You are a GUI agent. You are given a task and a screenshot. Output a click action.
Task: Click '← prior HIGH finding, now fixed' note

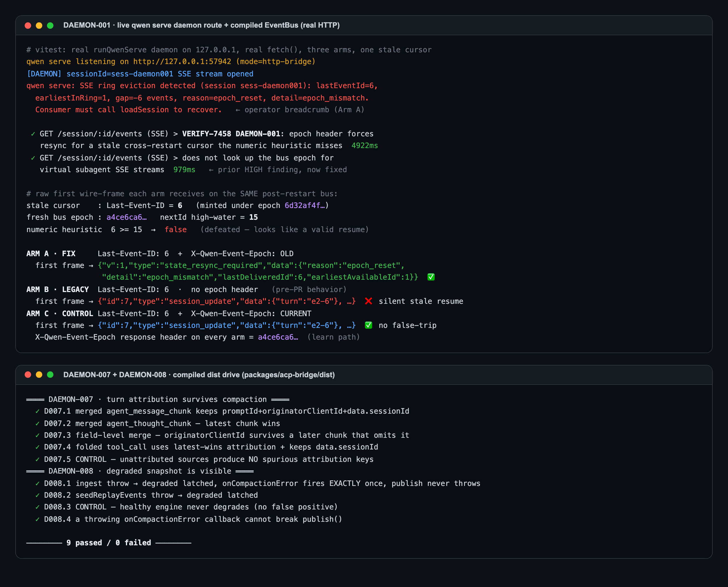(278, 170)
